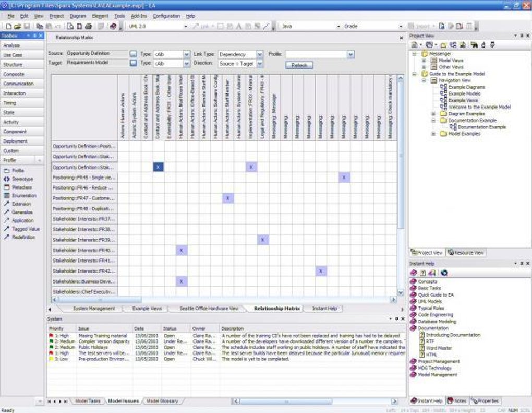Open the Configuration menu

(x=166, y=16)
